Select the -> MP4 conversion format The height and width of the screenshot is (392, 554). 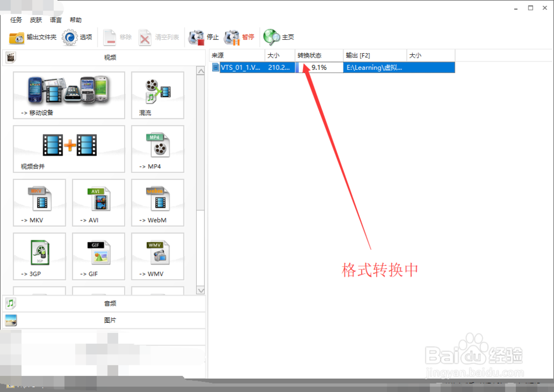(x=156, y=149)
